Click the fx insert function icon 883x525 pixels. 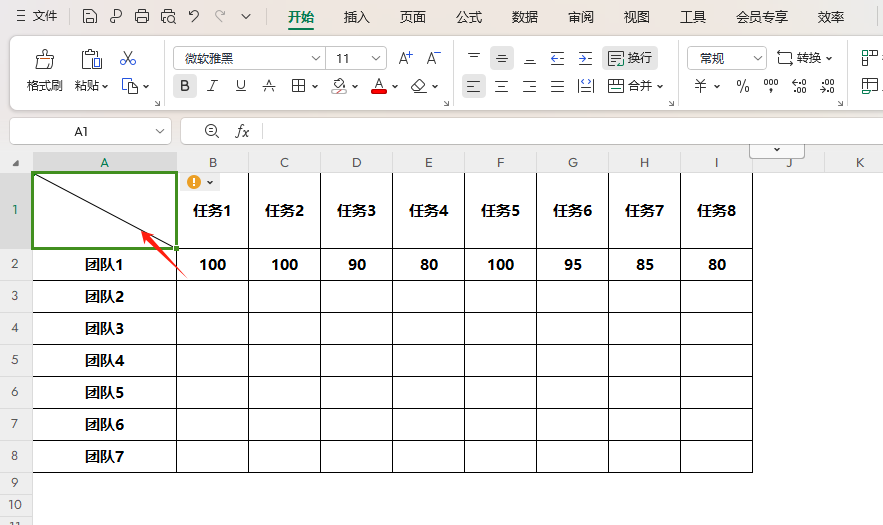pyautogui.click(x=242, y=131)
